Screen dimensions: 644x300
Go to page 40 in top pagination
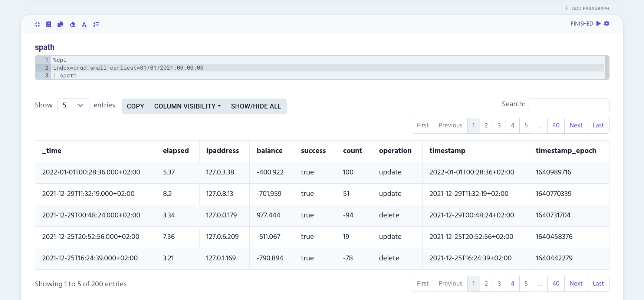point(556,126)
